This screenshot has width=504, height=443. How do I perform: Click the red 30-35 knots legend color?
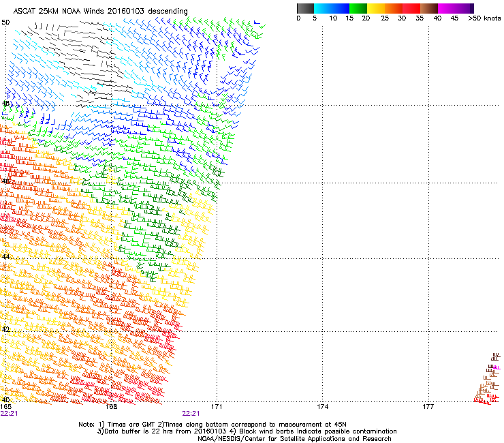click(x=411, y=8)
